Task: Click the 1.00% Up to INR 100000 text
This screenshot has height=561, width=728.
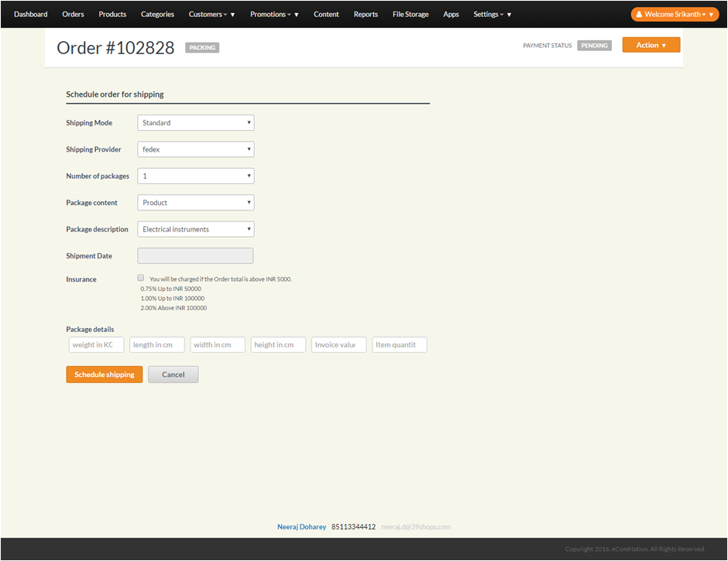Action: (172, 299)
